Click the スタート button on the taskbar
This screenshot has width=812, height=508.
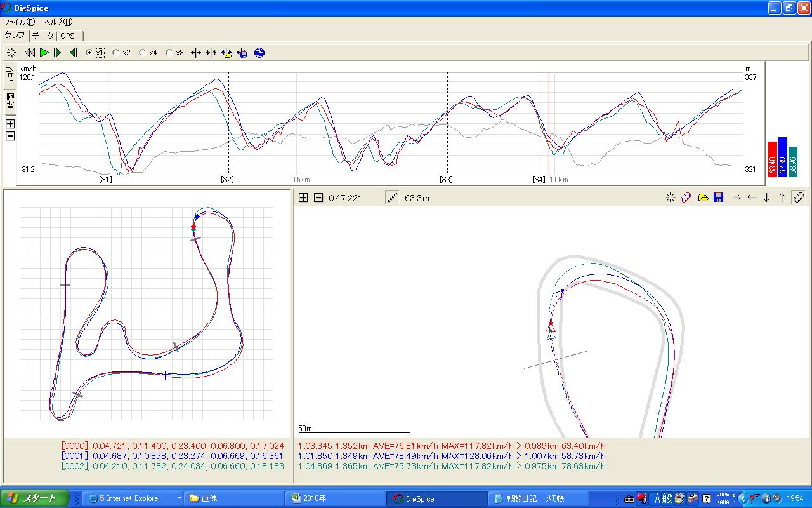click(36, 498)
